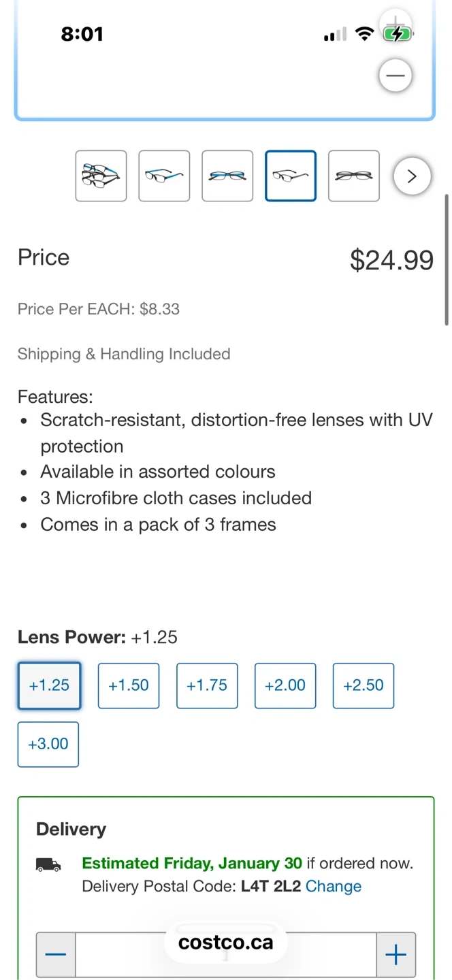Tap the cellular signal bars icon
The width and height of the screenshot is (452, 980).
click(x=335, y=34)
